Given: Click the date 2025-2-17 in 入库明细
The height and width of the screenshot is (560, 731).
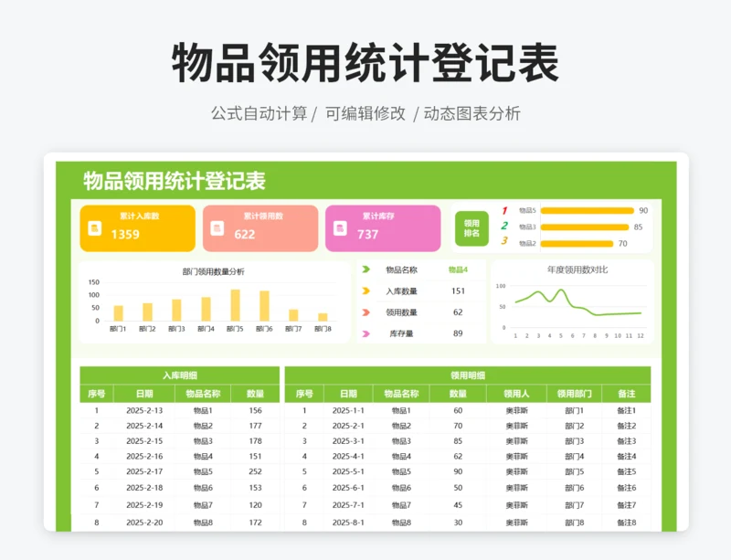Looking at the screenshot, I should coord(144,471).
